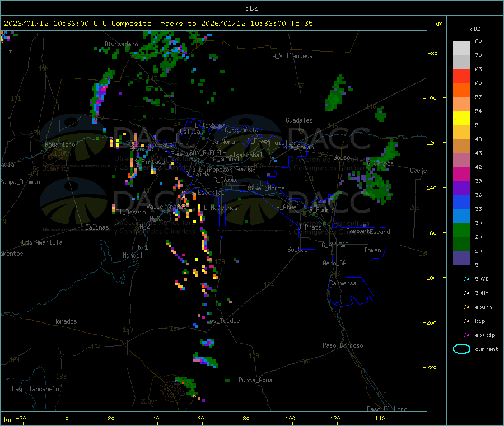
Task: Pick the orange swatch between 60 and 57 dBZ
Action: (x=461, y=90)
